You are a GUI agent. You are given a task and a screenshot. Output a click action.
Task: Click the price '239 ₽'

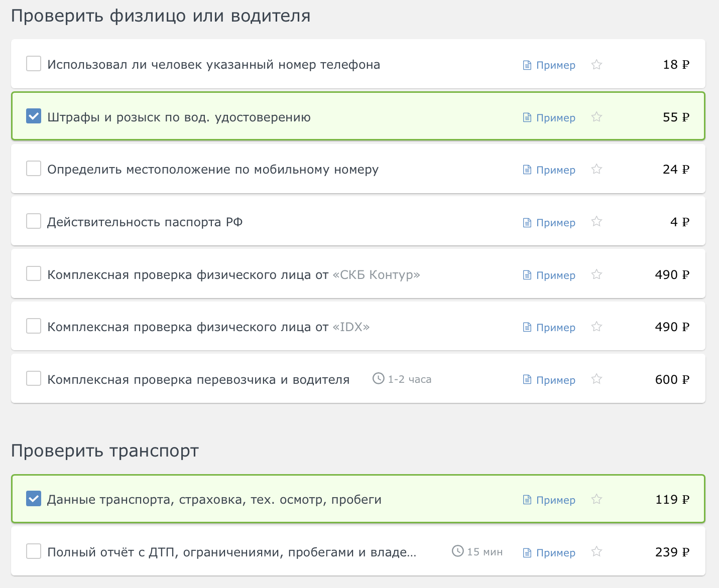pyautogui.click(x=672, y=552)
